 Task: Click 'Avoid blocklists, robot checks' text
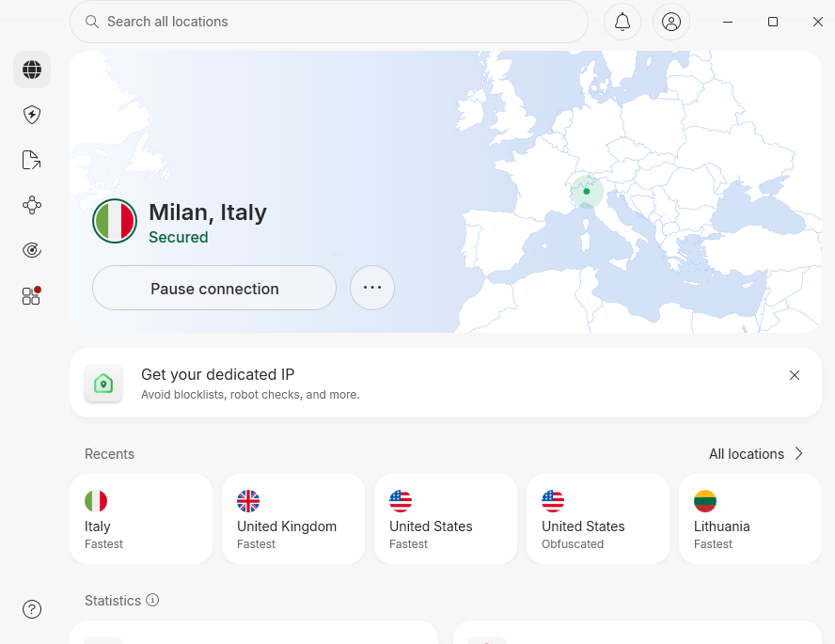tap(250, 395)
